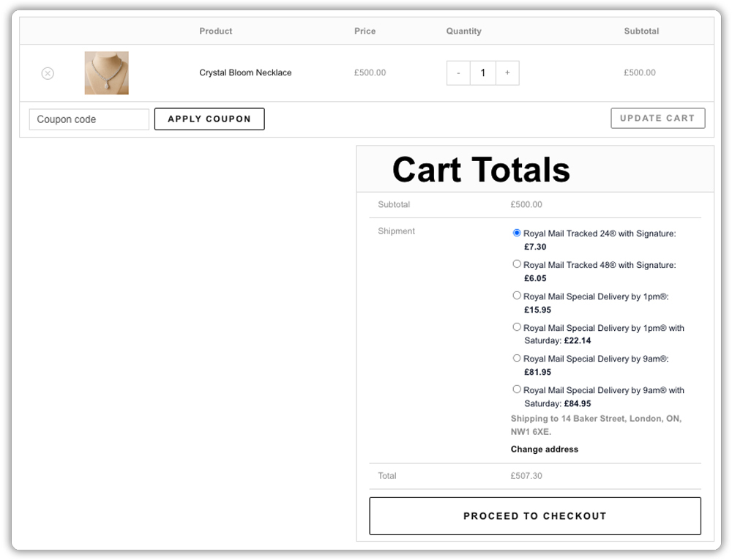Choose Special Delivery by 9am £81.95 option
Image resolution: width=732 pixels, height=560 pixels.
pos(516,358)
